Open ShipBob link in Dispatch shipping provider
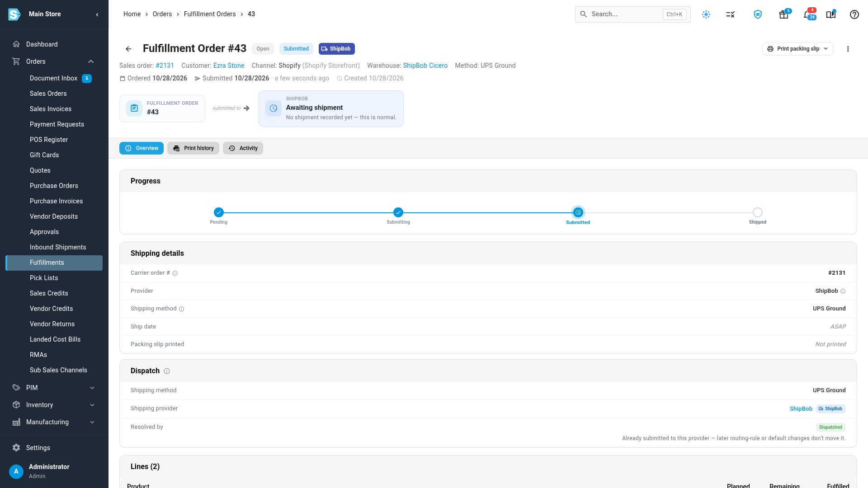Viewport: 868px width, 488px height. click(801, 409)
